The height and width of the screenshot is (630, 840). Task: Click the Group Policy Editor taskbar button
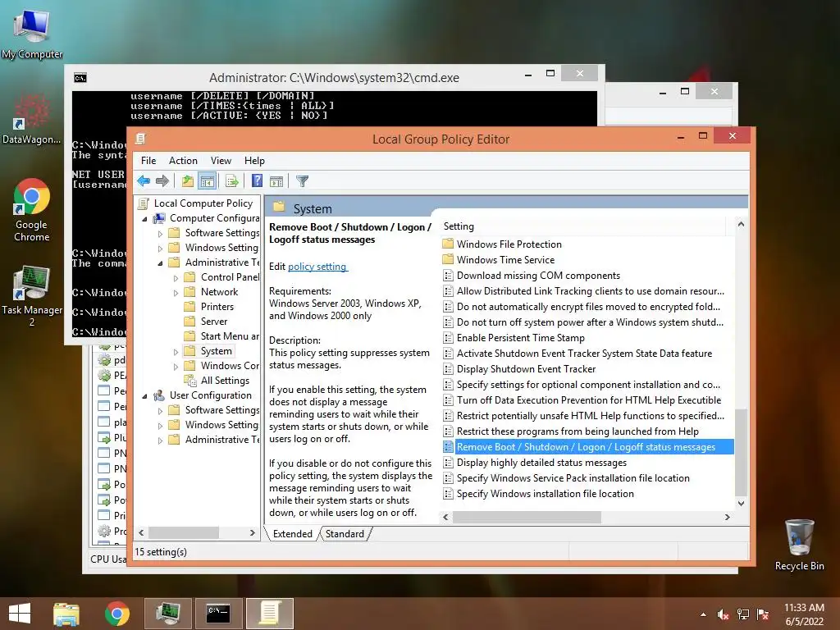[x=269, y=614]
